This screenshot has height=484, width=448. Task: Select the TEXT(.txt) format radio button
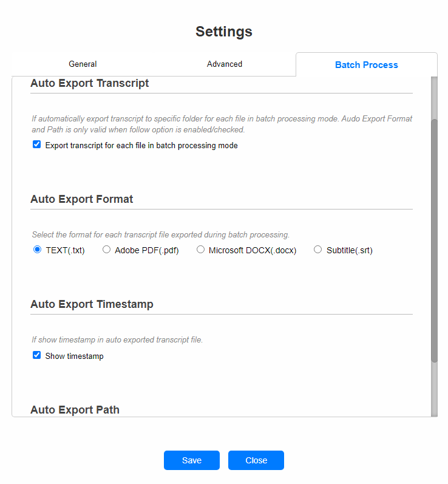click(x=38, y=250)
